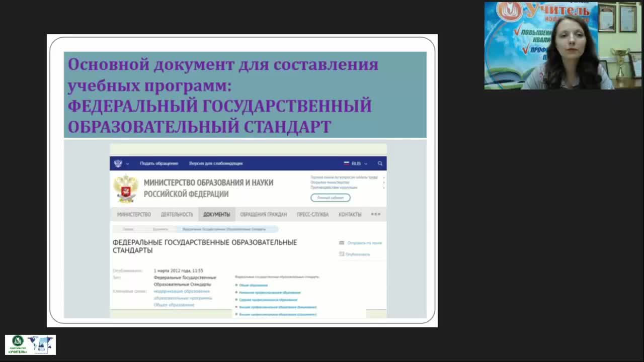Open the 'Министерство' menu item

tap(134, 214)
